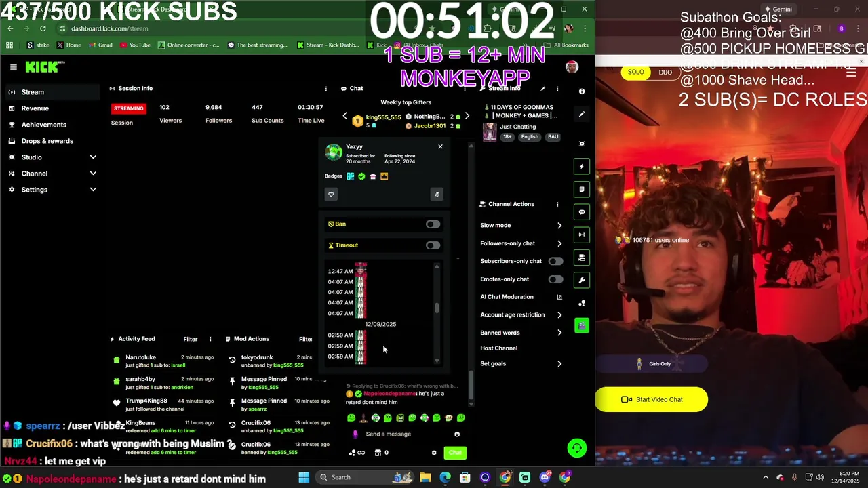The image size is (868, 488).
Task: Open chat settings gear
Action: pos(434,453)
